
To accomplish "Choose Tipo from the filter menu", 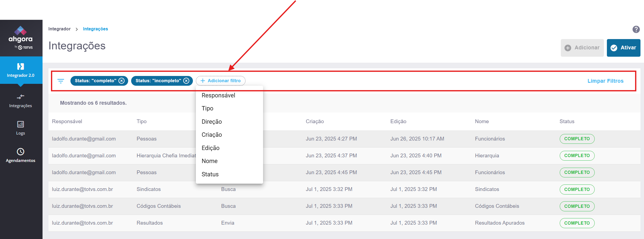I will click(229, 109).
